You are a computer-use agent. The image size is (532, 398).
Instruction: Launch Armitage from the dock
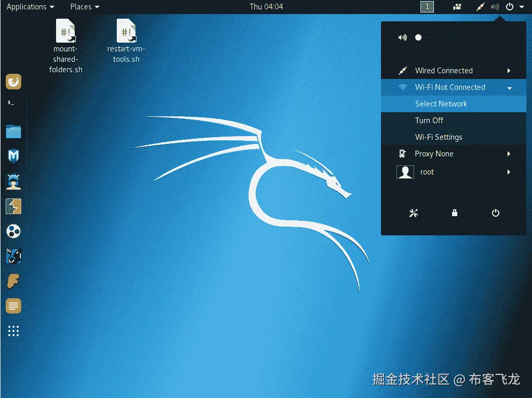coord(13,181)
